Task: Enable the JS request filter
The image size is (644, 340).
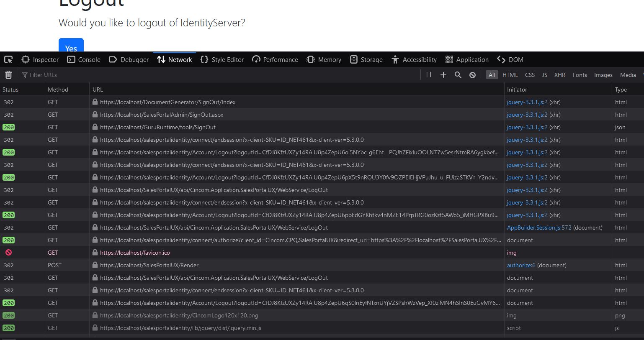Action: (x=544, y=75)
